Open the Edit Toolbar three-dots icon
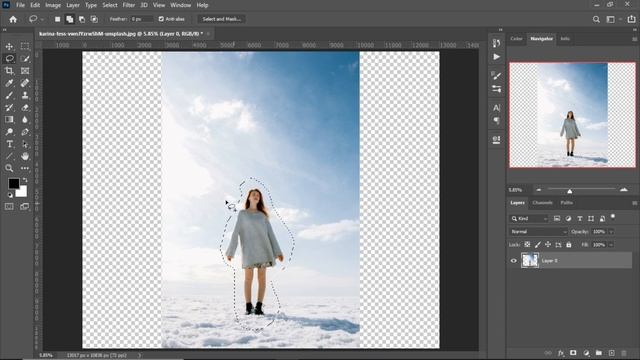Screen dimensions: 640x360 pos(25,168)
